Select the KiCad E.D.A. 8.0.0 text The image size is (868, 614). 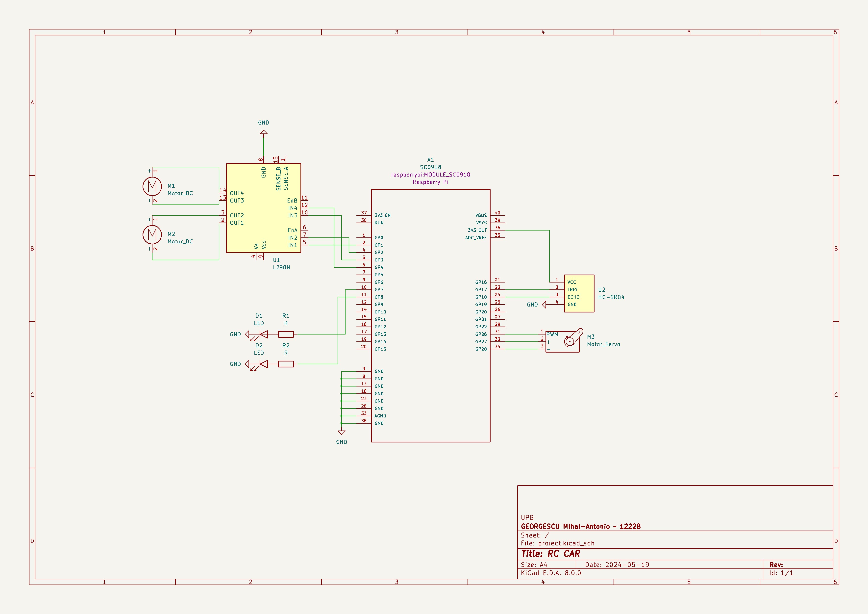[551, 573]
